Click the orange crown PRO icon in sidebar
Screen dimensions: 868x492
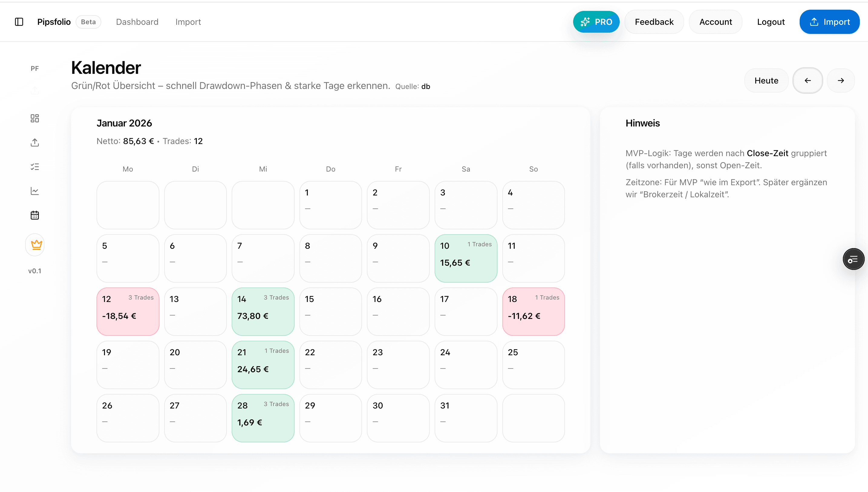coord(35,245)
